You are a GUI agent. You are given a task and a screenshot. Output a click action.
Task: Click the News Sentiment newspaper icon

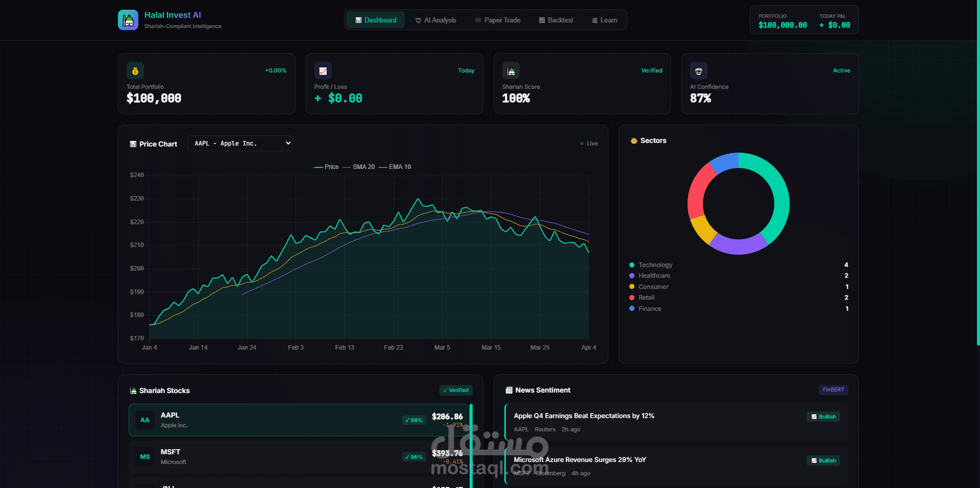click(x=509, y=390)
